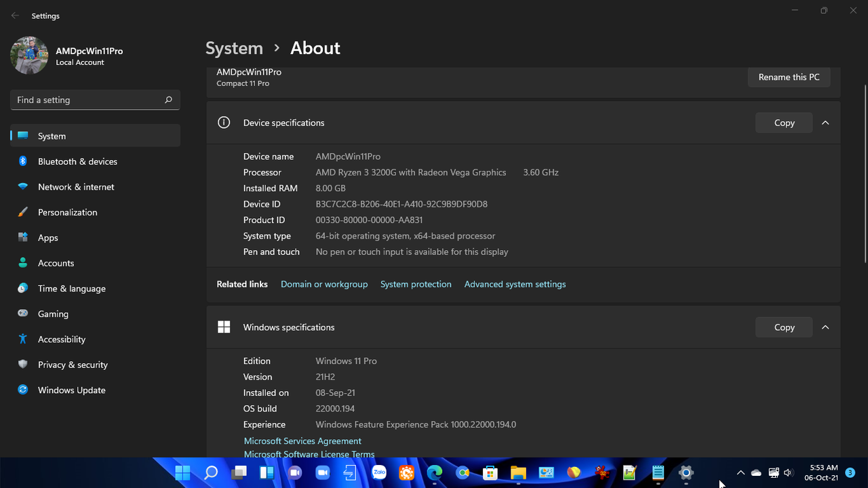The height and width of the screenshot is (488, 868).
Task: Click the Device ID value text
Action: (x=401, y=204)
